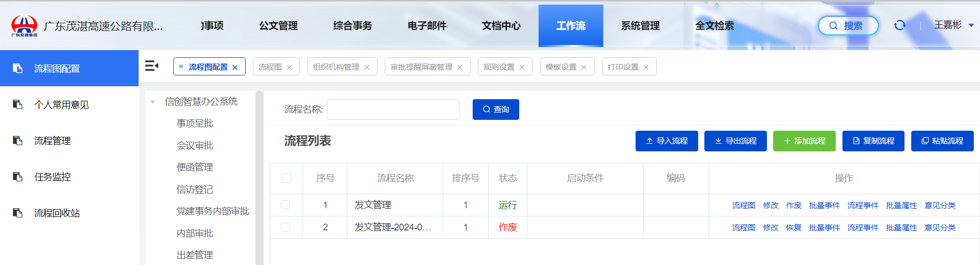This screenshot has height=265, width=980.
Task: Click 意见分类 in the 发文管理 row
Action: point(940,206)
